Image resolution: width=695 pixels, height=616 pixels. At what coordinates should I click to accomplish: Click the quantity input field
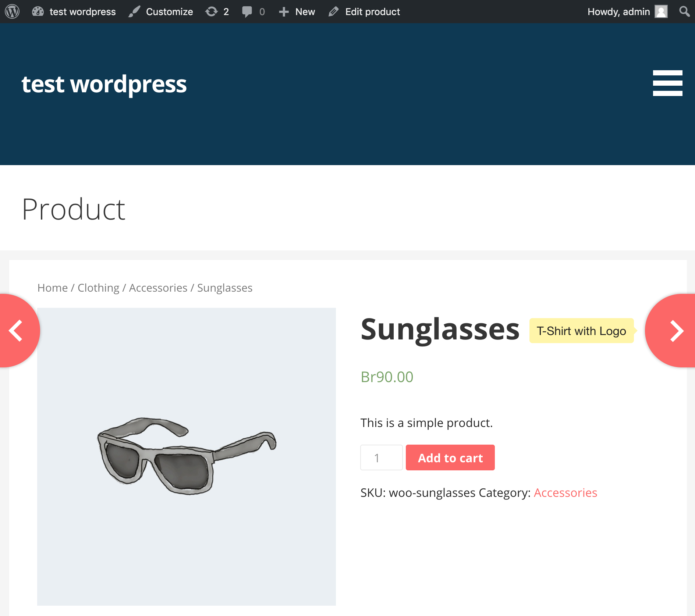(x=381, y=457)
